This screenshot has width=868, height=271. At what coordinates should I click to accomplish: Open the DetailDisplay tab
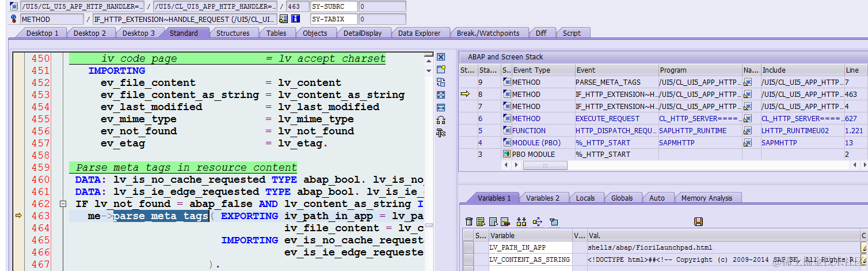click(362, 33)
